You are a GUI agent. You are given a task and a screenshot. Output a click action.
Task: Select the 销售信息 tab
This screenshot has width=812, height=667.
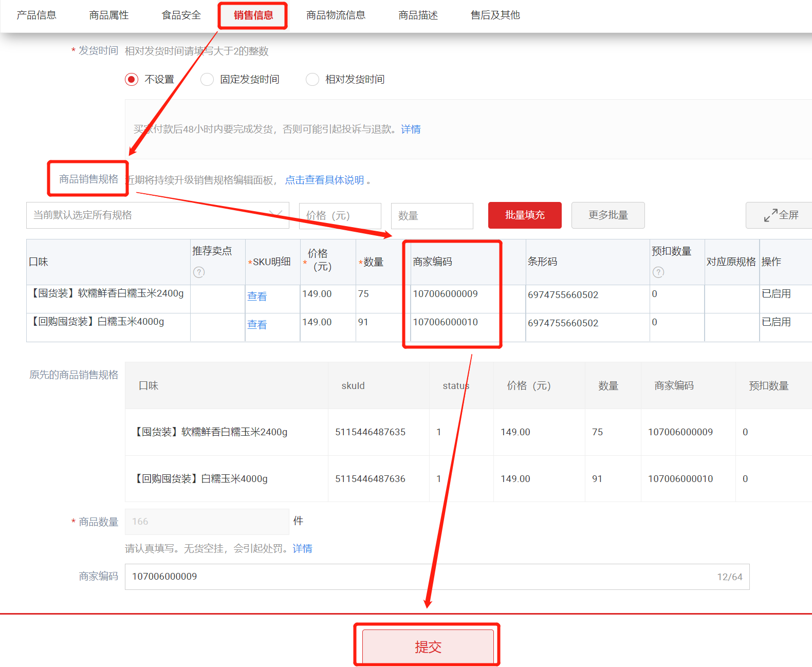coord(253,15)
